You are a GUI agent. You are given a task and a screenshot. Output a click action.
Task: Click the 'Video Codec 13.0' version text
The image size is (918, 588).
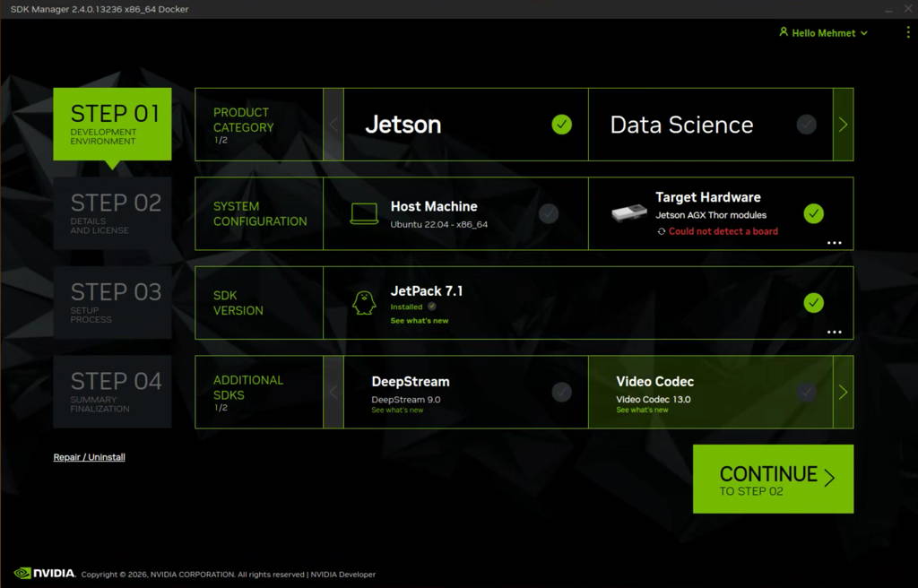coord(654,400)
